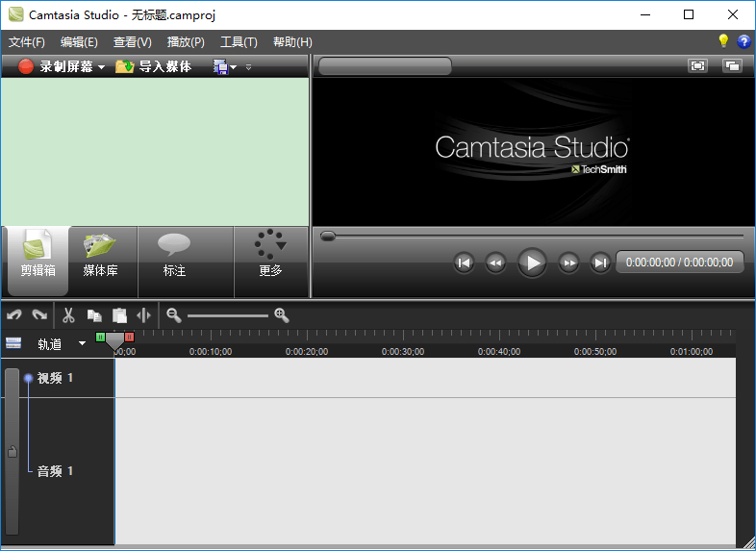Click the 0:00:30;00 mark on ruler

pos(403,352)
